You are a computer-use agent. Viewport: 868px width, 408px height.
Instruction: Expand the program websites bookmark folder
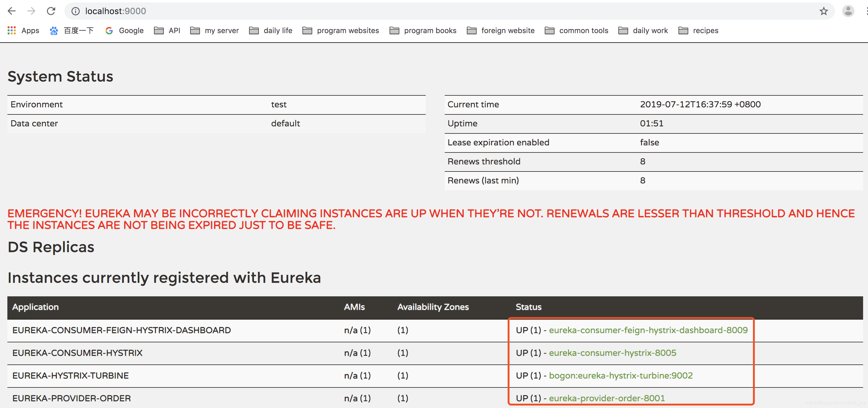341,31
